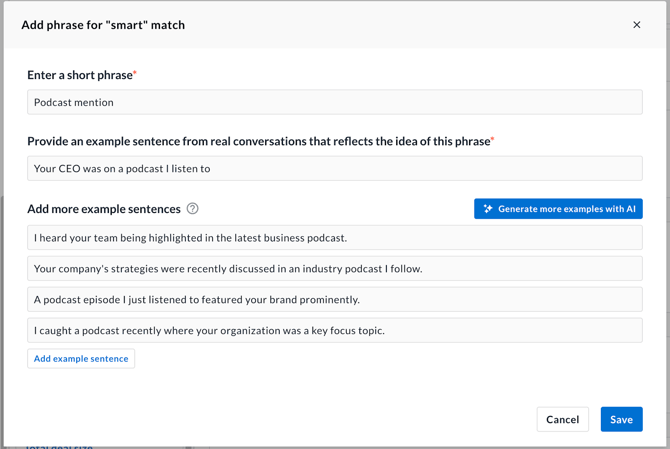Close the smart match phrase dialog

point(637,25)
